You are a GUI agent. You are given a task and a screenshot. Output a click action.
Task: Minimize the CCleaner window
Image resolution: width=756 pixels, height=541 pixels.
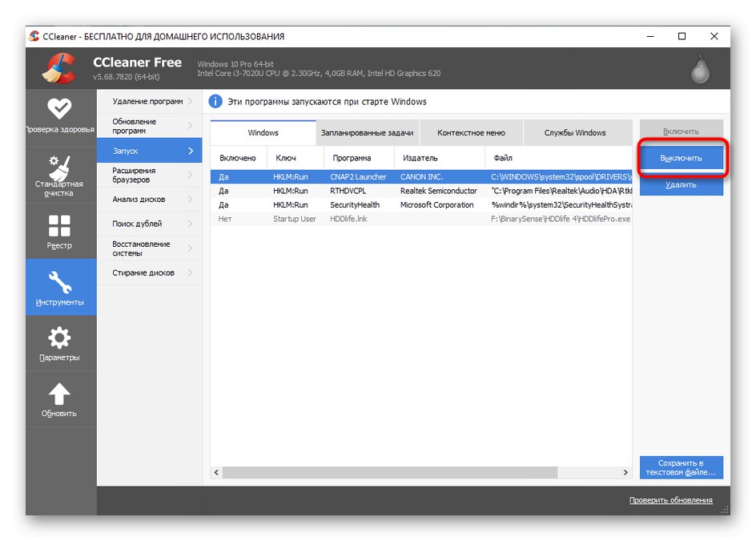[x=650, y=36]
